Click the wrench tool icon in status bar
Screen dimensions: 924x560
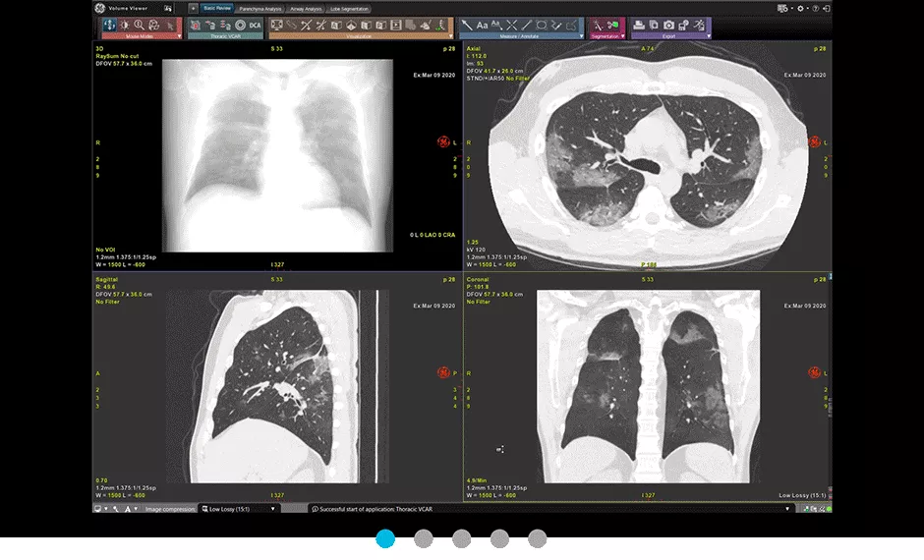tap(116, 509)
